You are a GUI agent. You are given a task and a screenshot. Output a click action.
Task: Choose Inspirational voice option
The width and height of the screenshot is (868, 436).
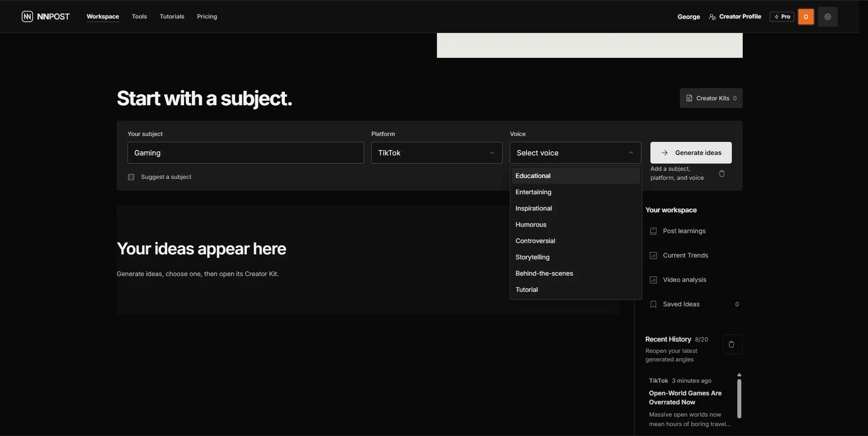(575, 208)
